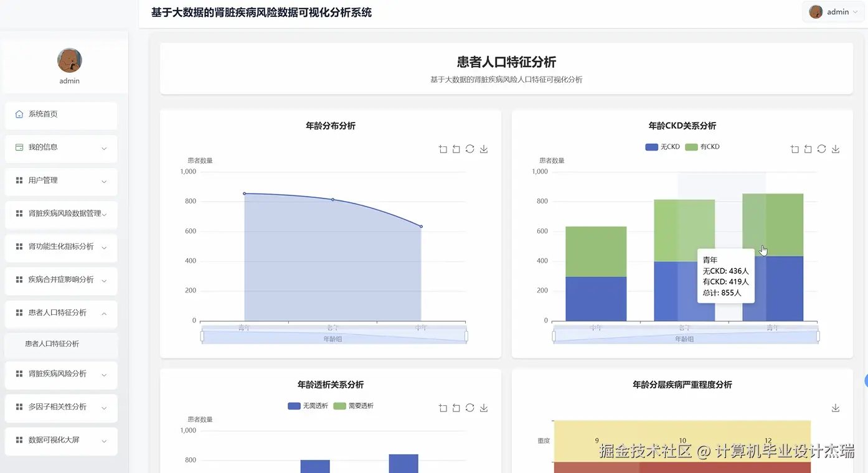Download 年龄分层疾病严重程度分析 chart as image

coord(836,408)
